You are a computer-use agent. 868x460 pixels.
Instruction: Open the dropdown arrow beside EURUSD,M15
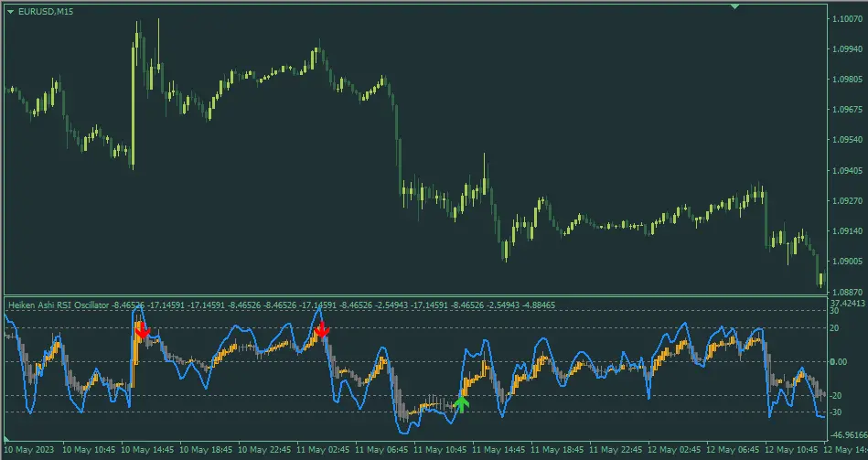coord(10,10)
